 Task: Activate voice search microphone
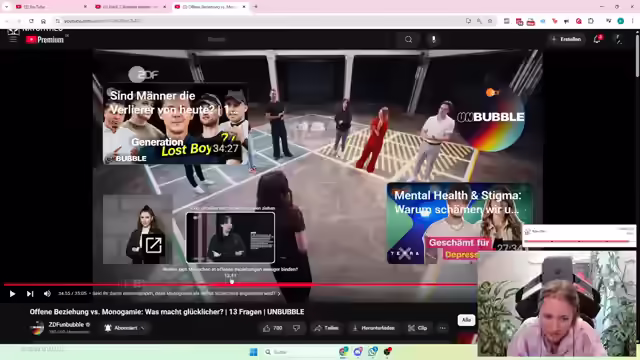coord(433,39)
